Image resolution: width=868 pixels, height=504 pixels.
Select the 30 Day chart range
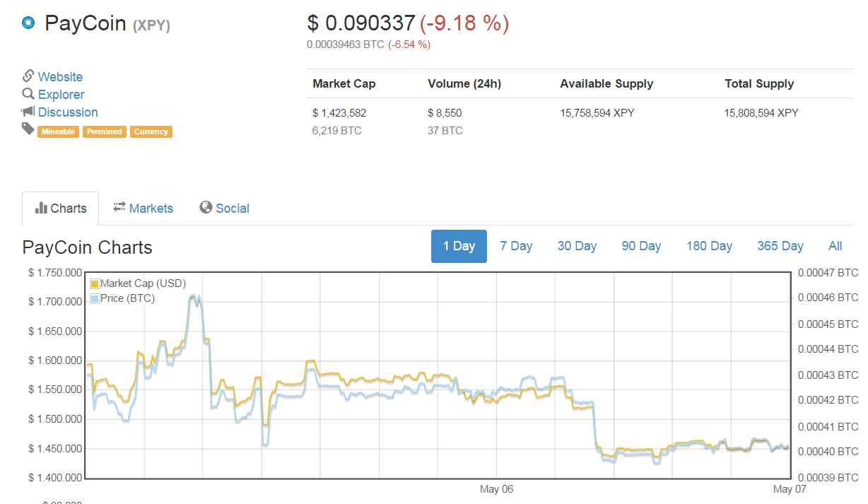click(577, 246)
